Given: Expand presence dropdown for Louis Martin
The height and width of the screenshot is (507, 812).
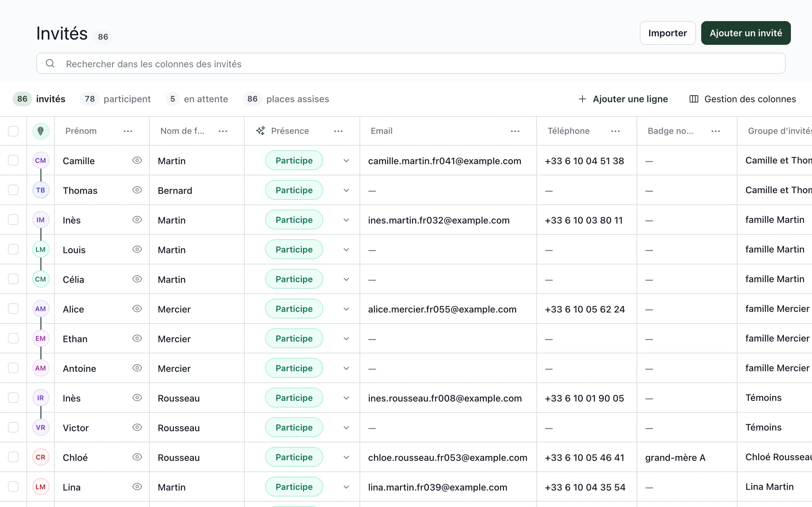Looking at the screenshot, I should (346, 250).
